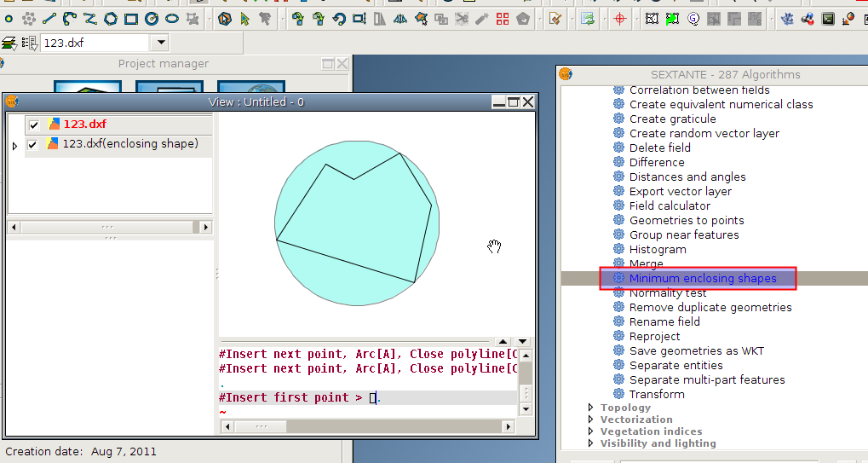
Task: Uncheck visibility of 123.dxf layer
Action: [34, 124]
